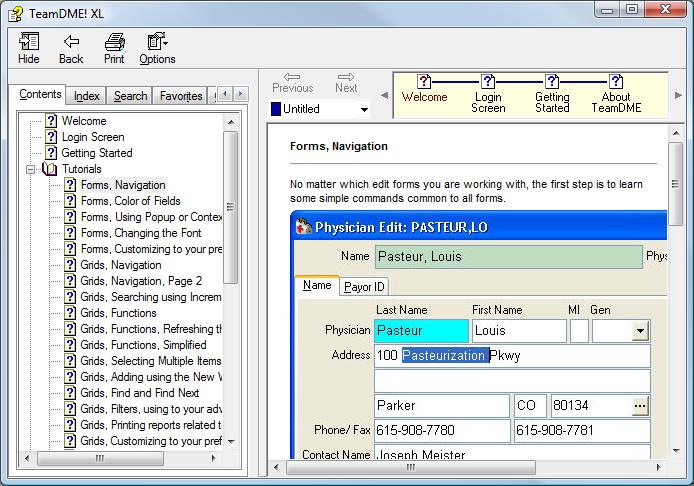Click the 80134 zip code field

click(591, 406)
